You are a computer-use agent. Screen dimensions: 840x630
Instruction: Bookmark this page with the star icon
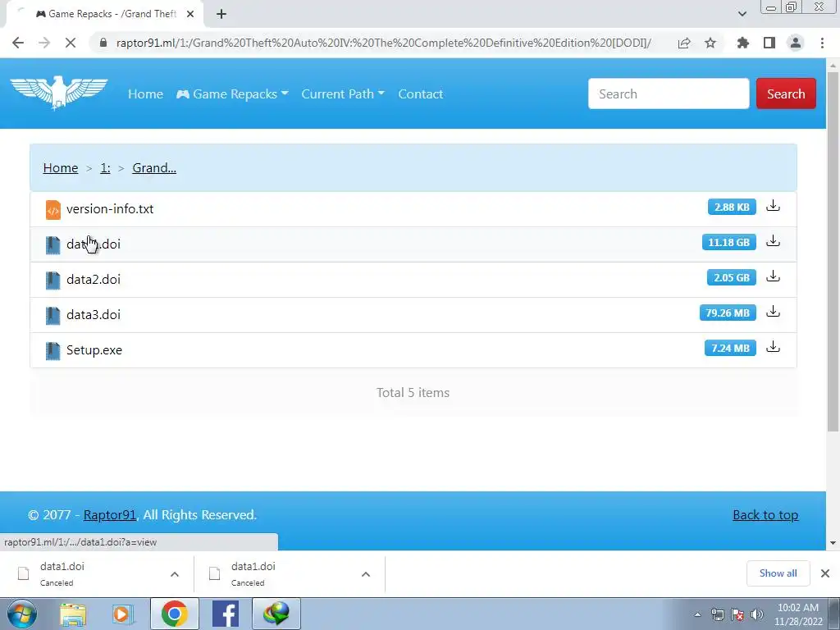coord(710,43)
